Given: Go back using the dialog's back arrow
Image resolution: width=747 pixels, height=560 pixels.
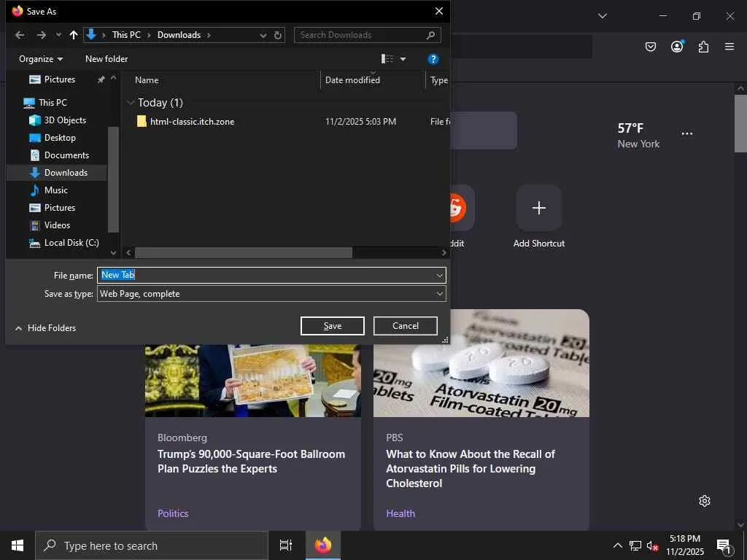Looking at the screenshot, I should [x=20, y=35].
